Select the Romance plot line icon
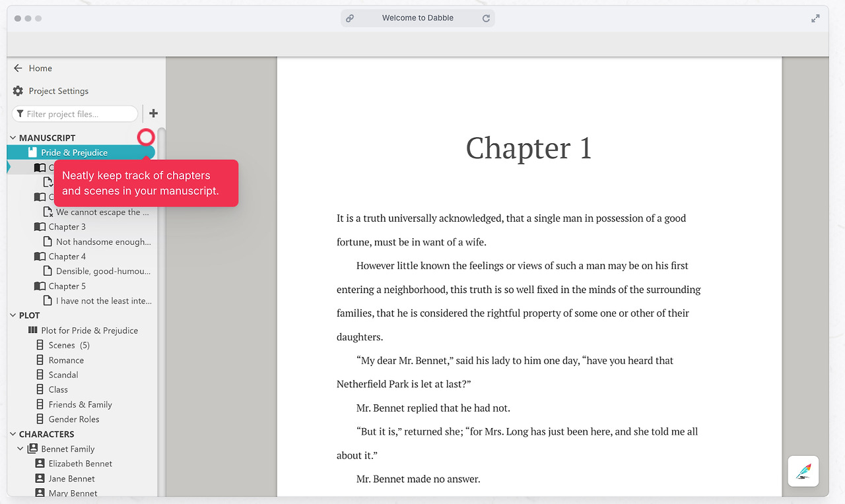845x504 pixels. (x=40, y=360)
